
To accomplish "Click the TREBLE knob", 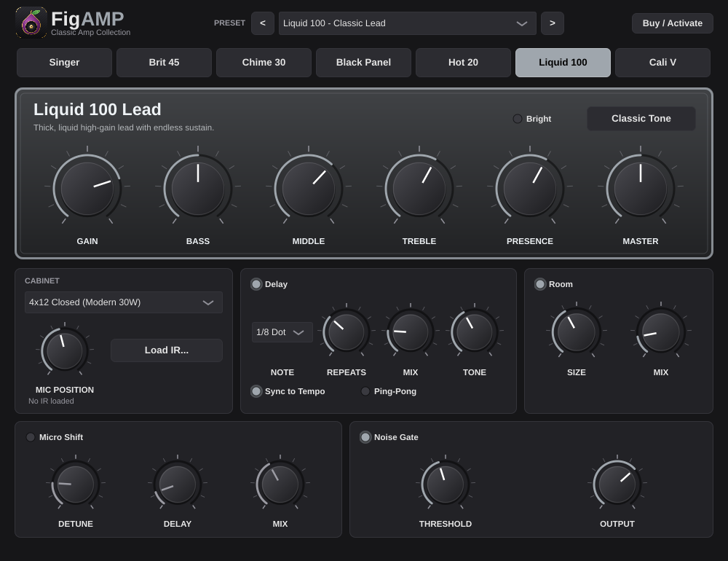I will pos(419,188).
